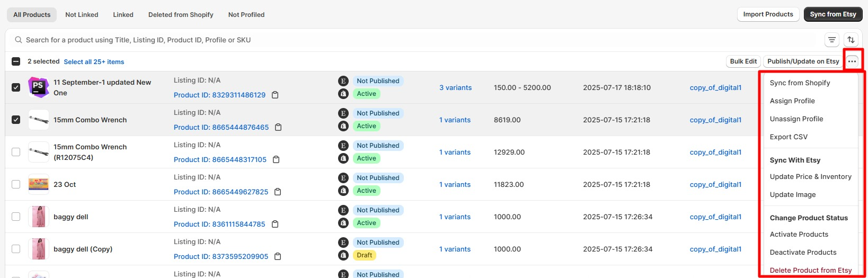
Task: Click the price range 150.00 - 5200.00
Action: [x=522, y=87]
